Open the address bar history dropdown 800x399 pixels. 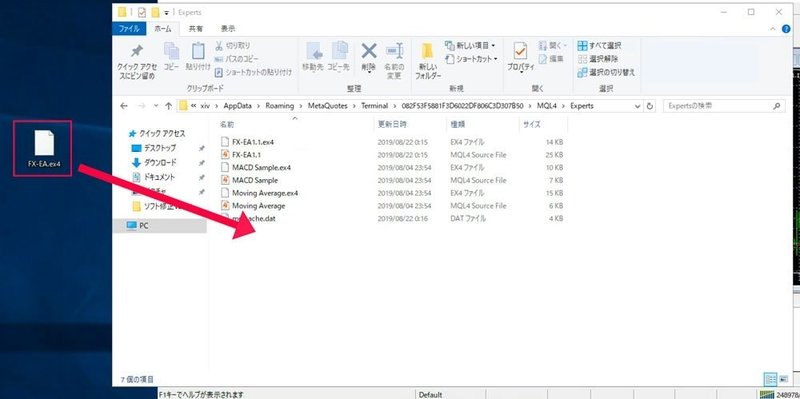(638, 106)
